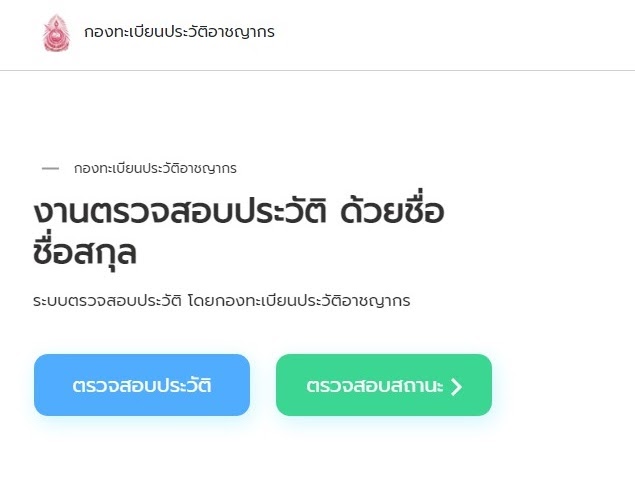The height and width of the screenshot is (483, 635).
Task: Click the heading's second line ชื่อสกุล
Action: (x=85, y=253)
